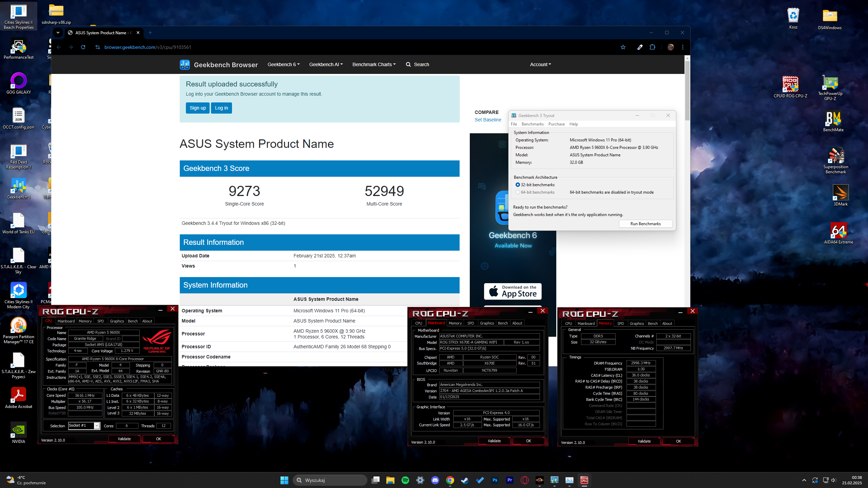Open the Help menu in Geekbench 3
This screenshot has height=488, width=868.
[574, 124]
